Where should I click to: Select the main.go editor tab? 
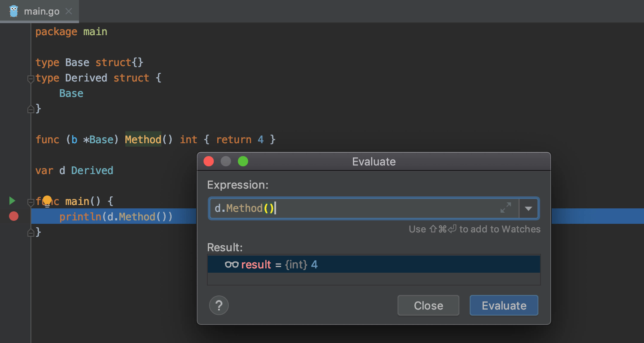coord(41,11)
